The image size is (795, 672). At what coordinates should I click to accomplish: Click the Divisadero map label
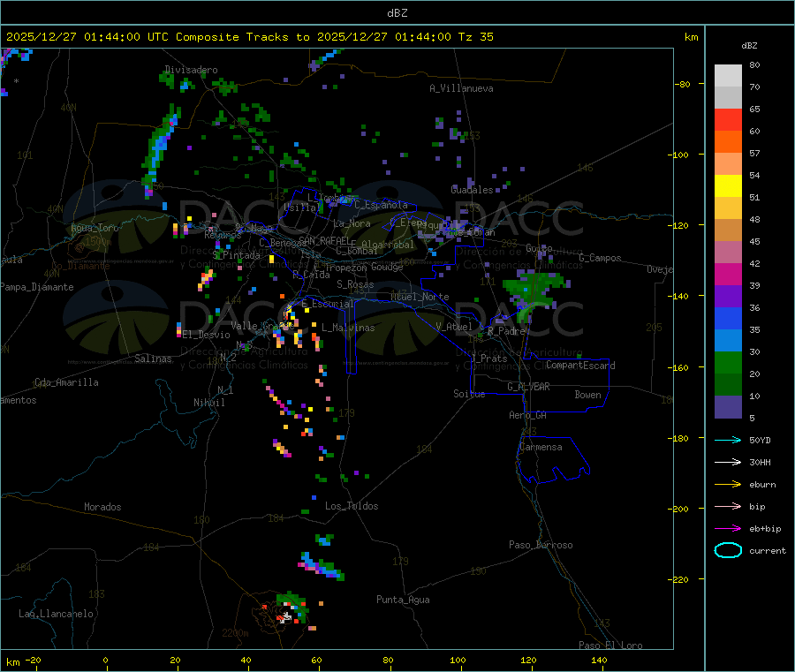pyautogui.click(x=191, y=70)
